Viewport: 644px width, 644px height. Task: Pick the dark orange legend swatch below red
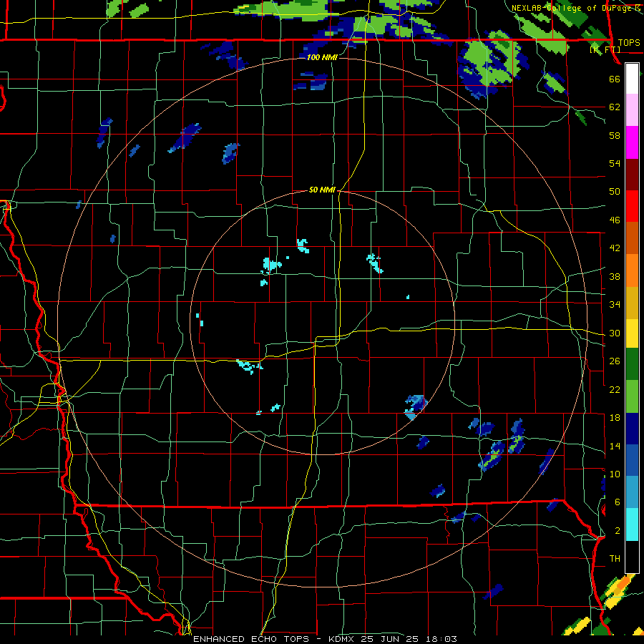[632, 238]
